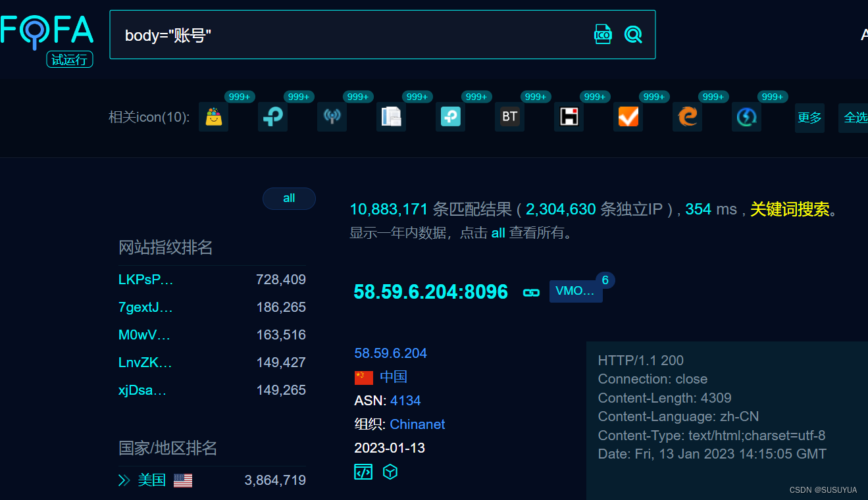Click the 2,304,630 unique IP count
The width and height of the screenshot is (868, 500).
pyautogui.click(x=561, y=209)
